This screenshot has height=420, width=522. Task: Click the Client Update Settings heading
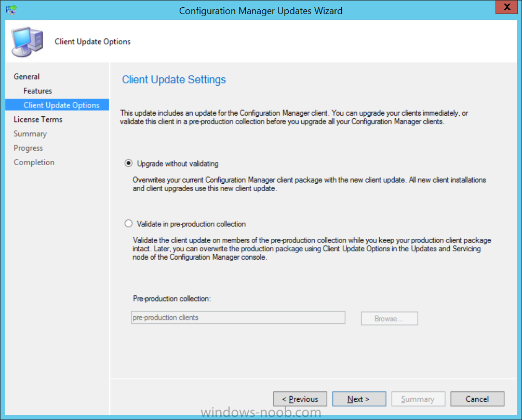pyautogui.click(x=174, y=79)
